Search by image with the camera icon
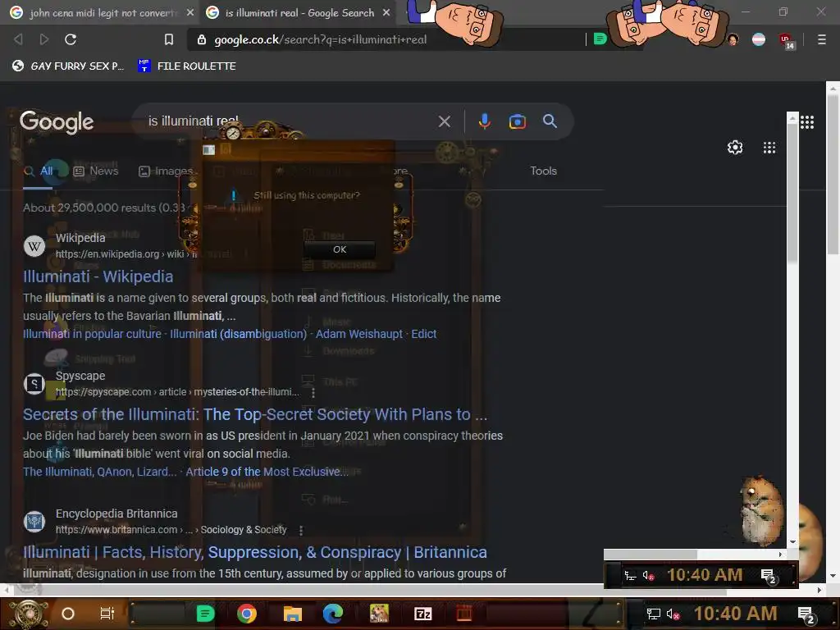 point(517,121)
